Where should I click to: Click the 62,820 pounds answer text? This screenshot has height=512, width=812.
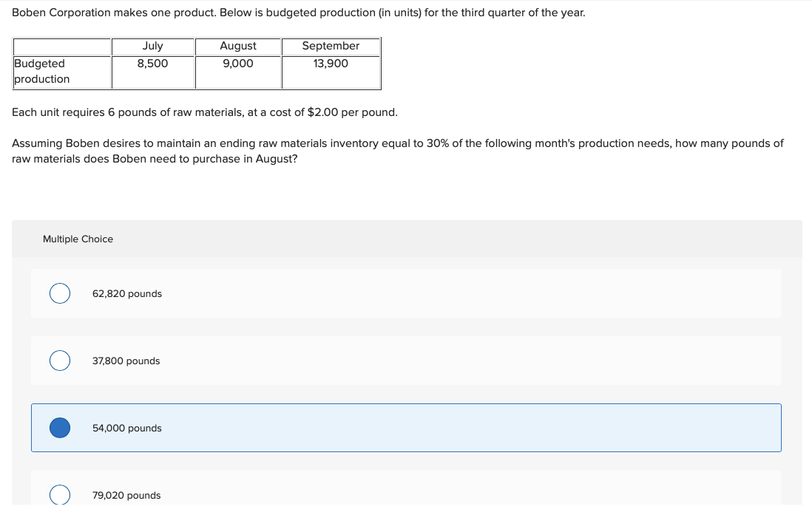[126, 293]
